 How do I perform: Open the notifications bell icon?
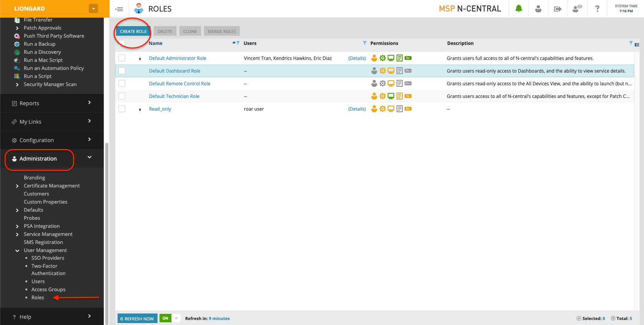tap(519, 8)
